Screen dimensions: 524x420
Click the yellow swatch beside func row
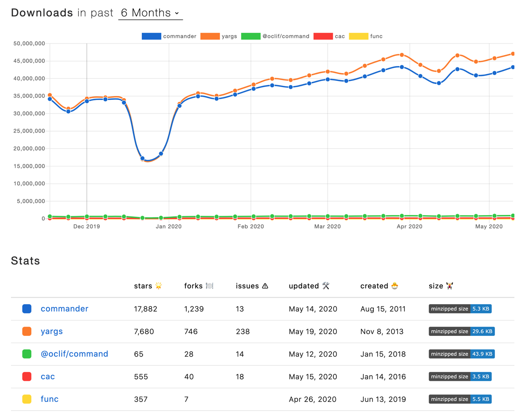pyautogui.click(x=27, y=399)
